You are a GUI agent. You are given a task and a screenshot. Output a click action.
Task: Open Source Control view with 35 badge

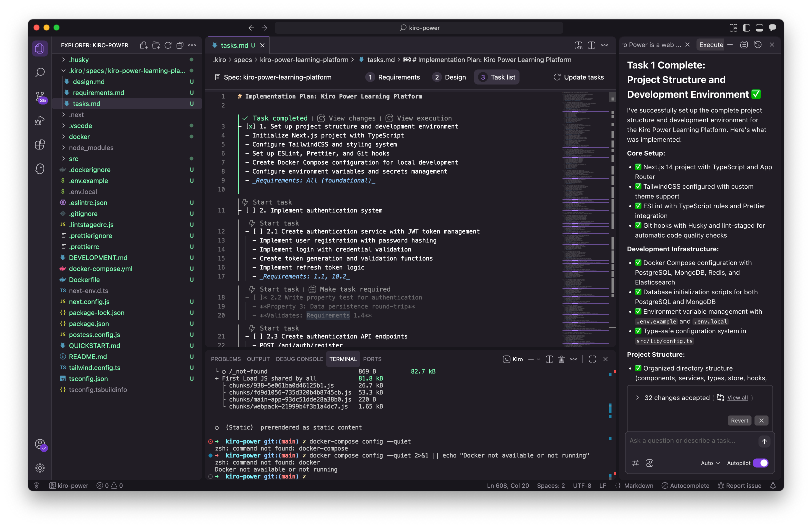[40, 96]
